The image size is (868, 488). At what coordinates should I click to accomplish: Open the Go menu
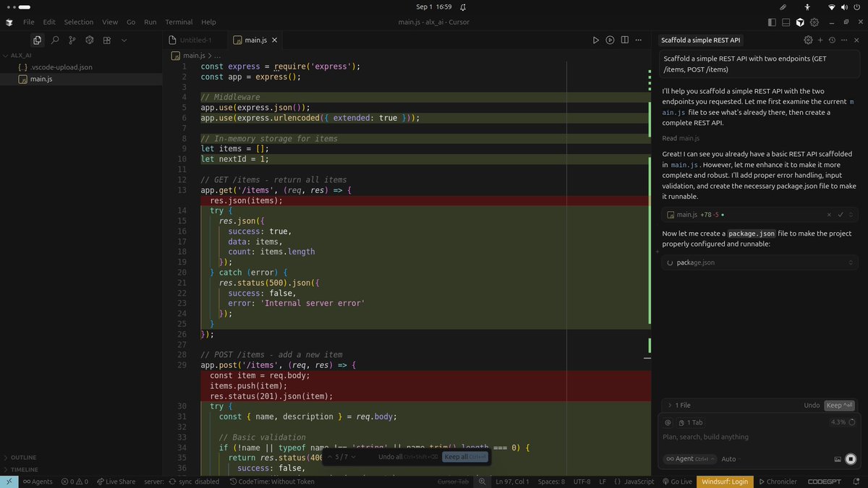(131, 22)
